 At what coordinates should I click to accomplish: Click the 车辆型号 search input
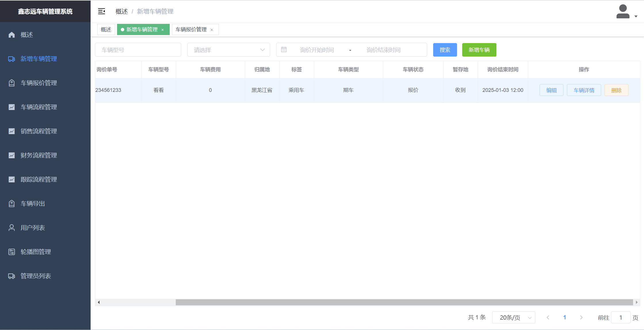138,50
